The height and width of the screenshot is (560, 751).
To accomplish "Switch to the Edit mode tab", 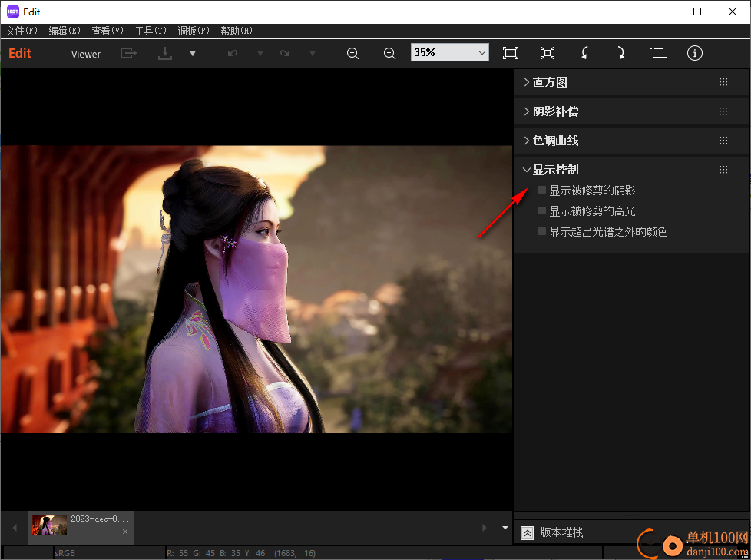I will pos(20,53).
